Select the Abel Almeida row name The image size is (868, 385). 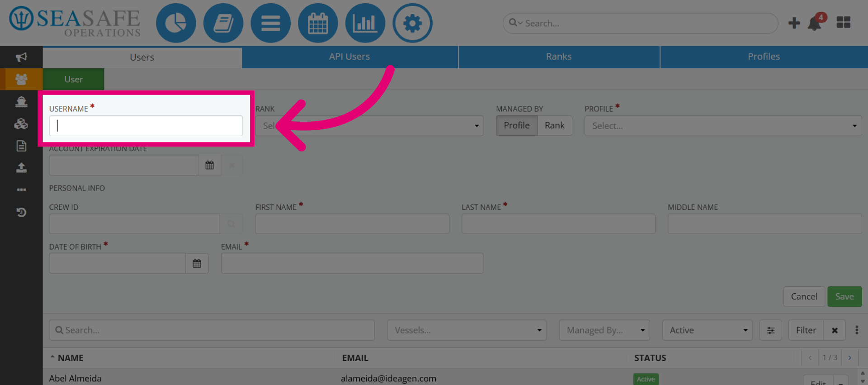75,378
